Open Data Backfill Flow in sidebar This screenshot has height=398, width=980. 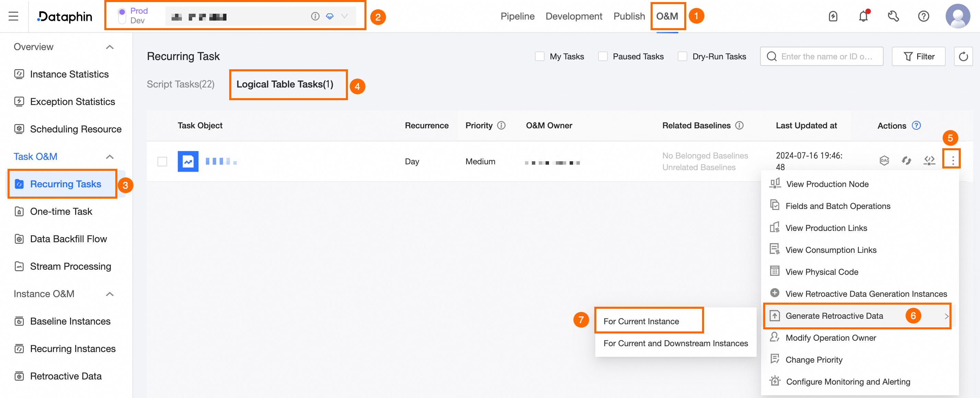point(69,239)
